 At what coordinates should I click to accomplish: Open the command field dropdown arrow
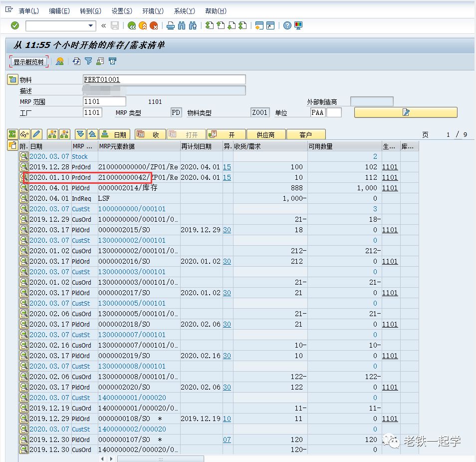90,26
